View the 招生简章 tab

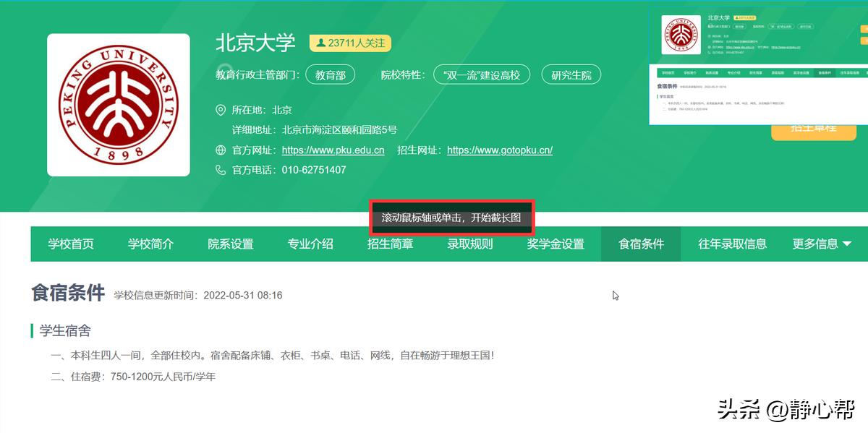pos(391,244)
